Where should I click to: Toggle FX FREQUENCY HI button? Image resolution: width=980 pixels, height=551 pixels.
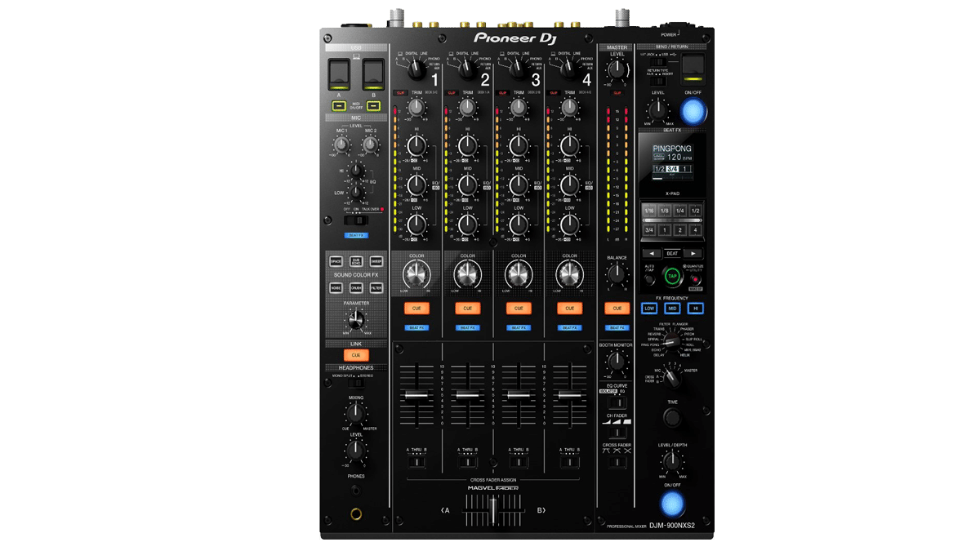(x=696, y=309)
